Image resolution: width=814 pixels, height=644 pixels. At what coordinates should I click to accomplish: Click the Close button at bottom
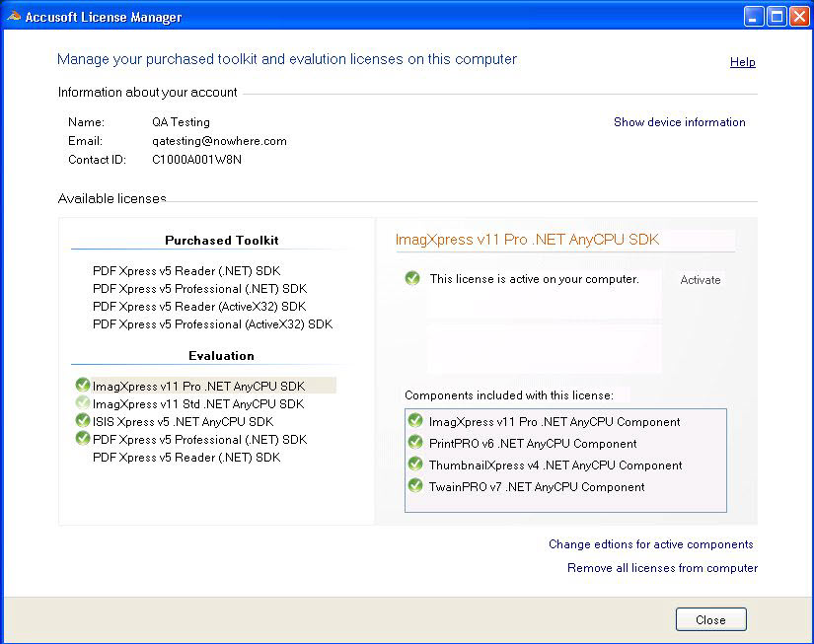pyautogui.click(x=710, y=620)
